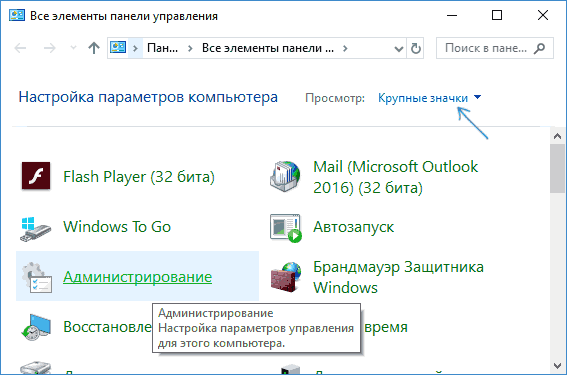Expand chevron after Все элементы панели breadcrumb
The image size is (567, 375).
[x=345, y=48]
